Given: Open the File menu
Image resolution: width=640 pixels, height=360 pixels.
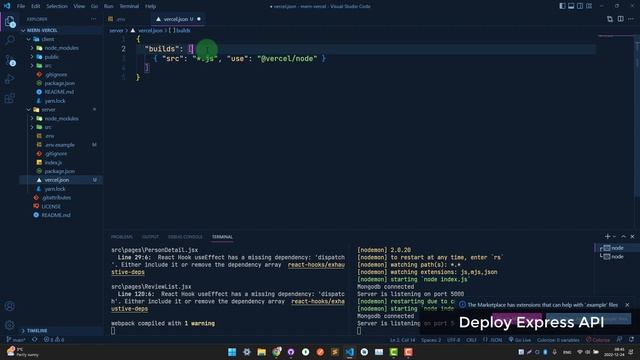Looking at the screenshot, I should [21, 6].
